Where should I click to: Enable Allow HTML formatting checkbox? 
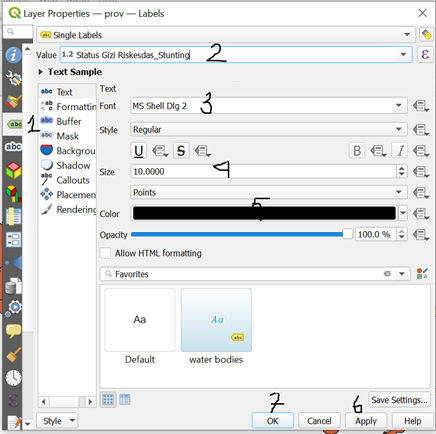click(x=105, y=253)
